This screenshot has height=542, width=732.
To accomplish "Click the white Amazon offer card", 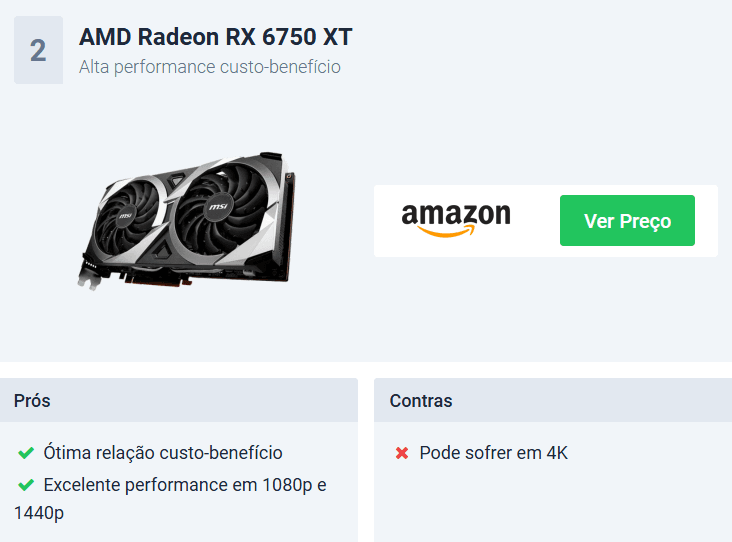I will pyautogui.click(x=546, y=221).
